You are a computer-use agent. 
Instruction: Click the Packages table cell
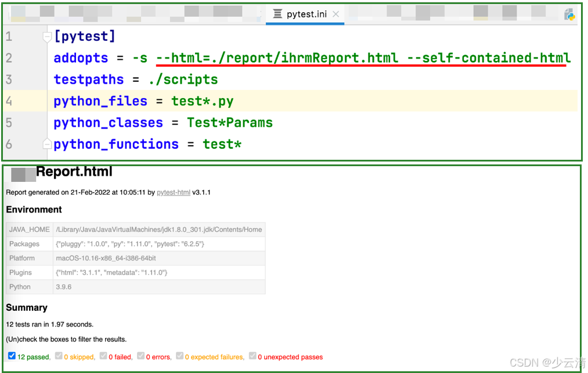point(30,244)
